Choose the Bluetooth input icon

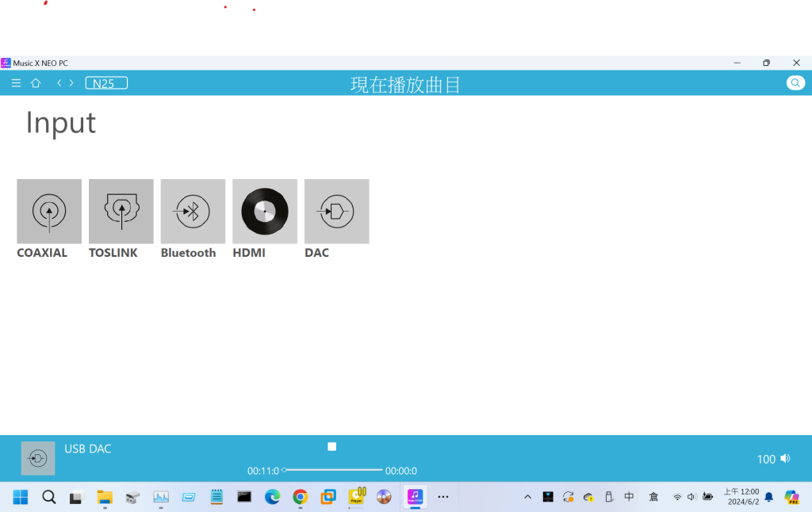pos(193,212)
